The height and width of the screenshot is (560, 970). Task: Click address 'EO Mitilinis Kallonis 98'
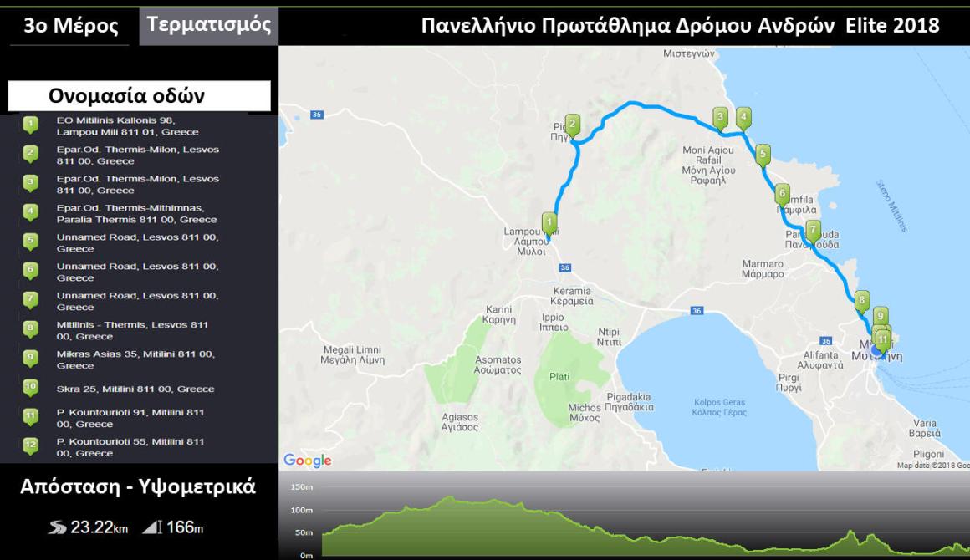pyautogui.click(x=127, y=126)
